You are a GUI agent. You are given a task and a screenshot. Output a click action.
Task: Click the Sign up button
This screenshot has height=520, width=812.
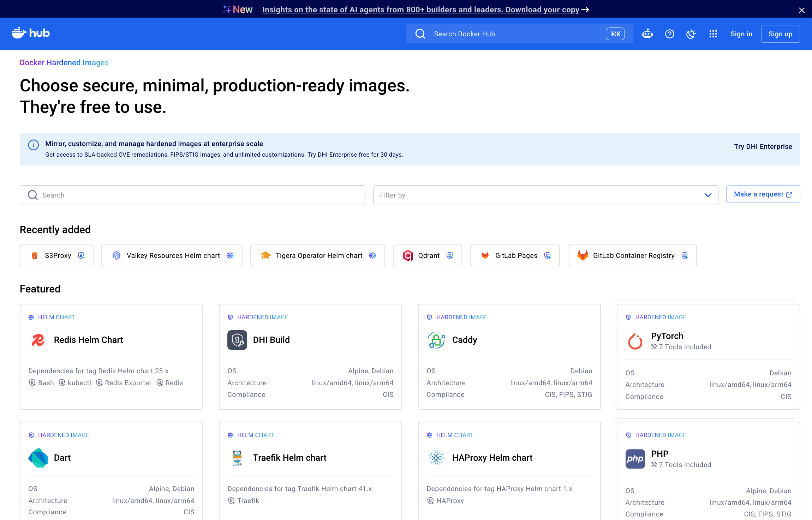[780, 34]
